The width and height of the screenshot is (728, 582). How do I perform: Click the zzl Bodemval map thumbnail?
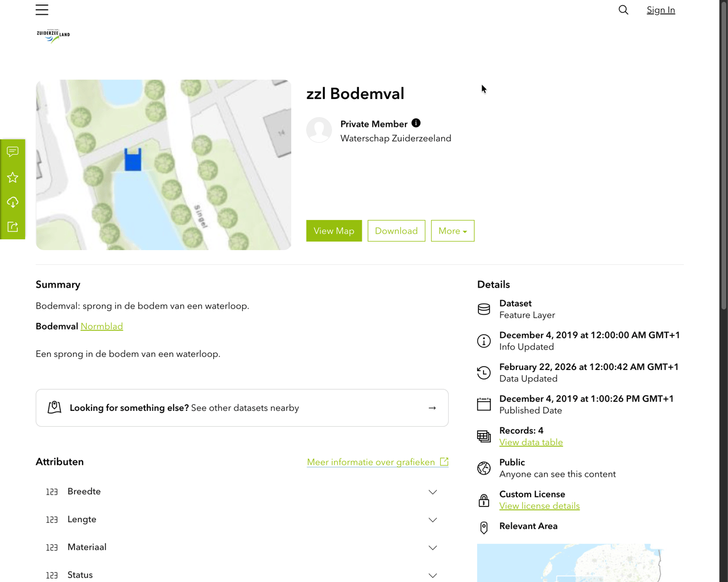click(x=163, y=165)
